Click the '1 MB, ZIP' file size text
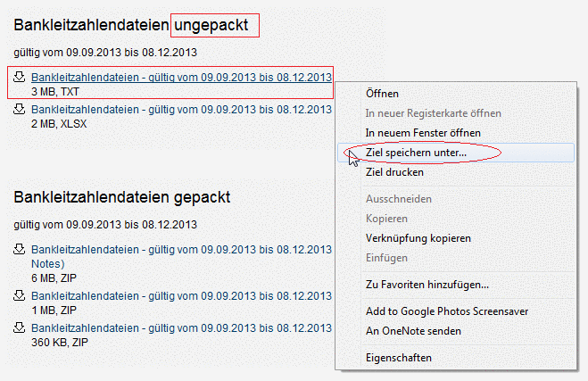Screen dimensions: 588x381 click(x=54, y=311)
